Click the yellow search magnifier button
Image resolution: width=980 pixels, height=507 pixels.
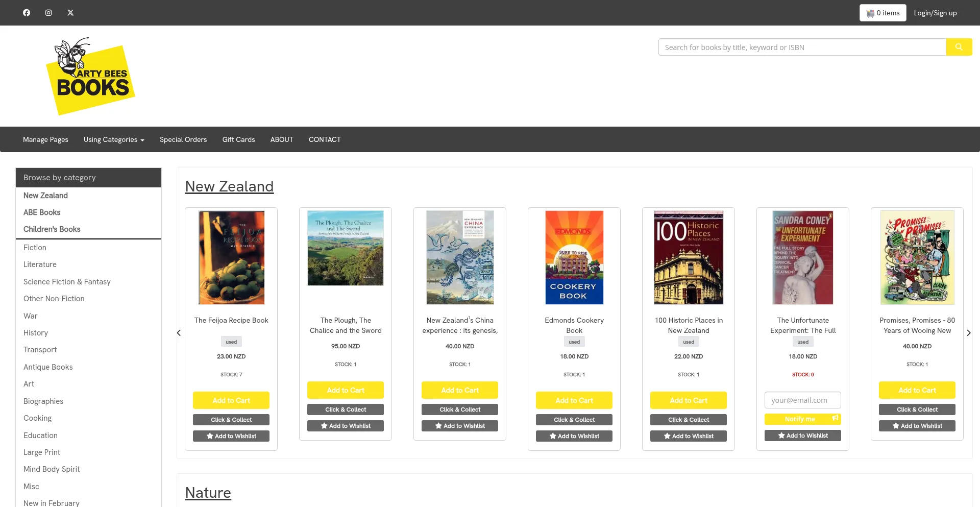[959, 47]
